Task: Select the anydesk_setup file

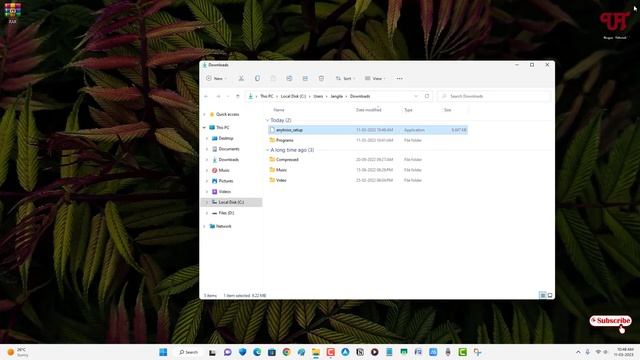Action: [x=367, y=130]
